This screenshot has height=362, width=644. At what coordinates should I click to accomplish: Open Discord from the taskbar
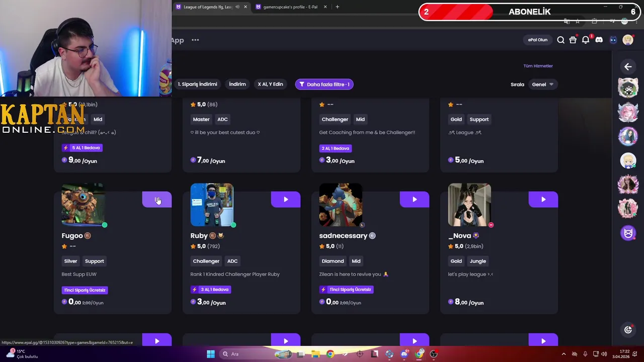tap(404, 354)
